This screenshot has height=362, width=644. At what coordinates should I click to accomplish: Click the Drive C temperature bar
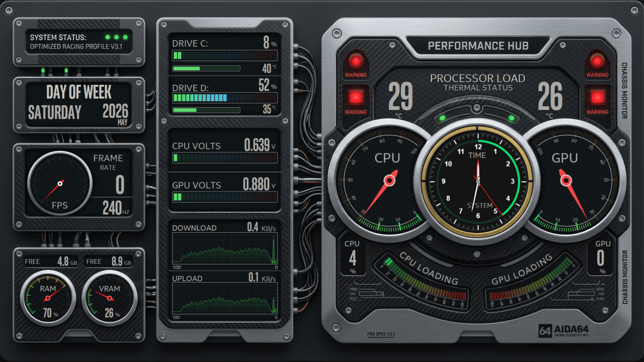pyautogui.click(x=206, y=69)
